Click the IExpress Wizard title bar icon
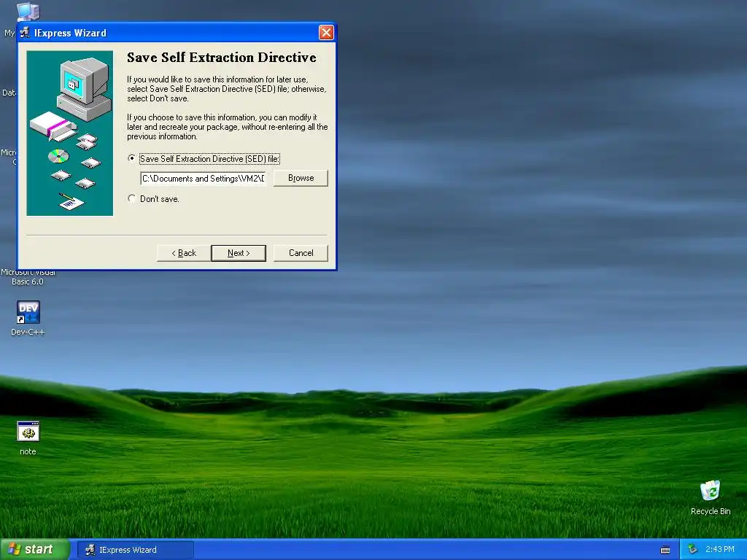747x560 pixels. pos(25,33)
